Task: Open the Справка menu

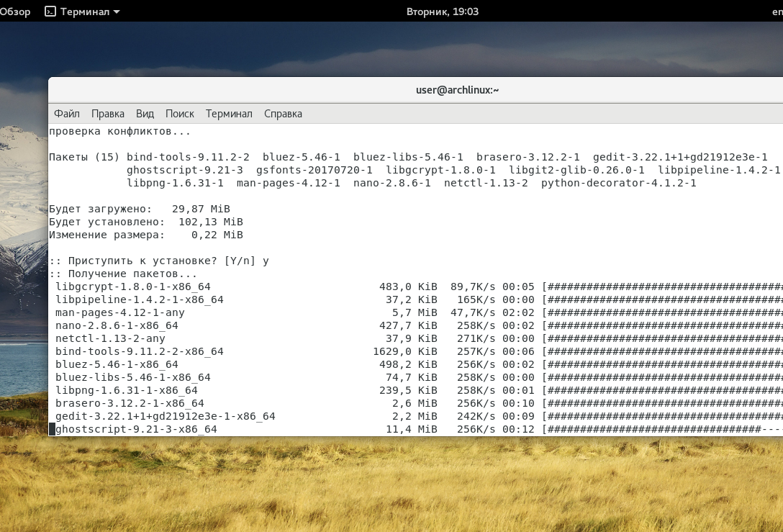Action: (x=282, y=114)
